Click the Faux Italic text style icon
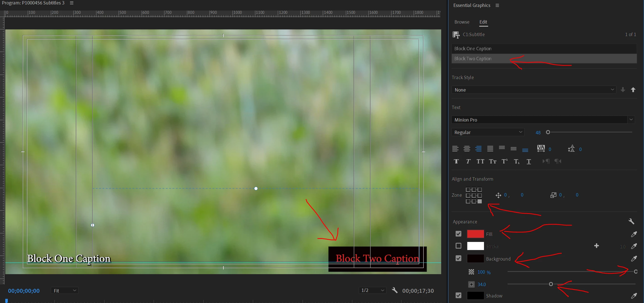 (x=468, y=161)
